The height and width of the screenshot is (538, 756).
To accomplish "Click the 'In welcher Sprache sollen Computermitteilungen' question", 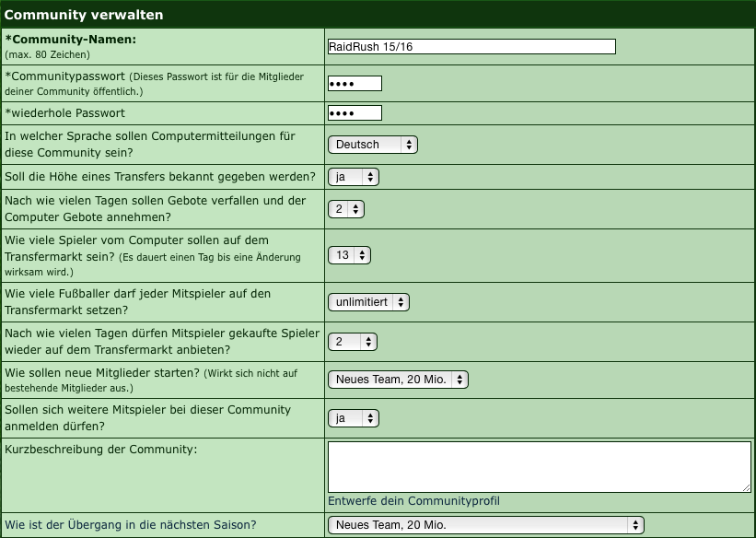I will pyautogui.click(x=150, y=145).
